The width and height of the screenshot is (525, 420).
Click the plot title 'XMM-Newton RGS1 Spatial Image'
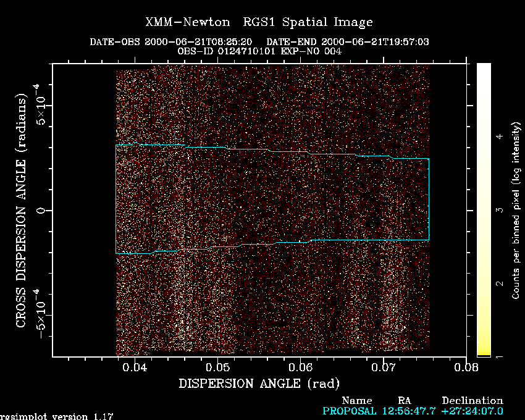259,22
